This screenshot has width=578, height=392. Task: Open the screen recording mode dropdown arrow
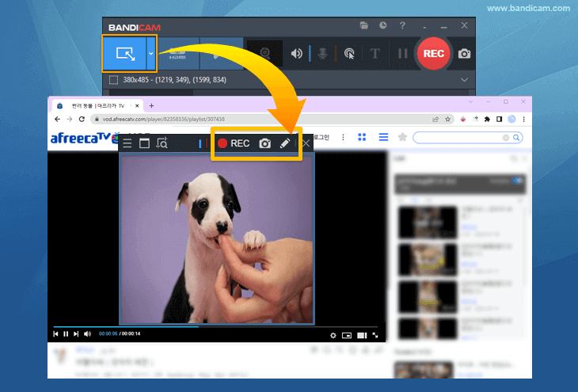(x=150, y=54)
